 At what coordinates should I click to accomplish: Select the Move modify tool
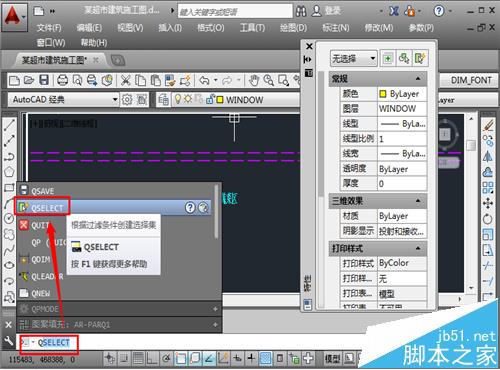(x=488, y=203)
